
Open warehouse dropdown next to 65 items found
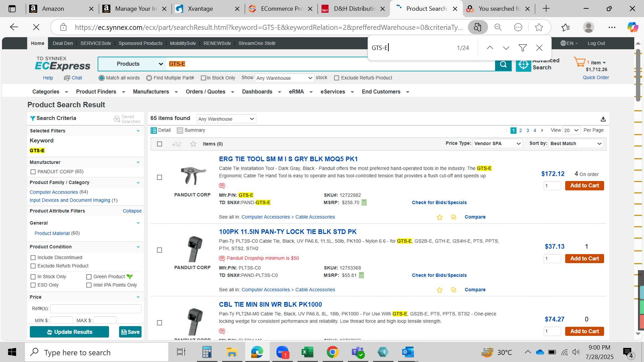[x=226, y=119]
